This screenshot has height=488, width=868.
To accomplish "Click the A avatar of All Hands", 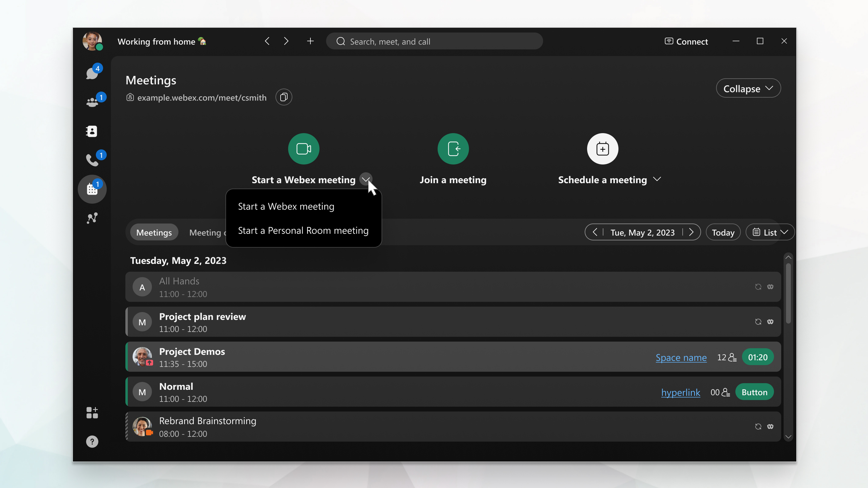I will coord(142,287).
